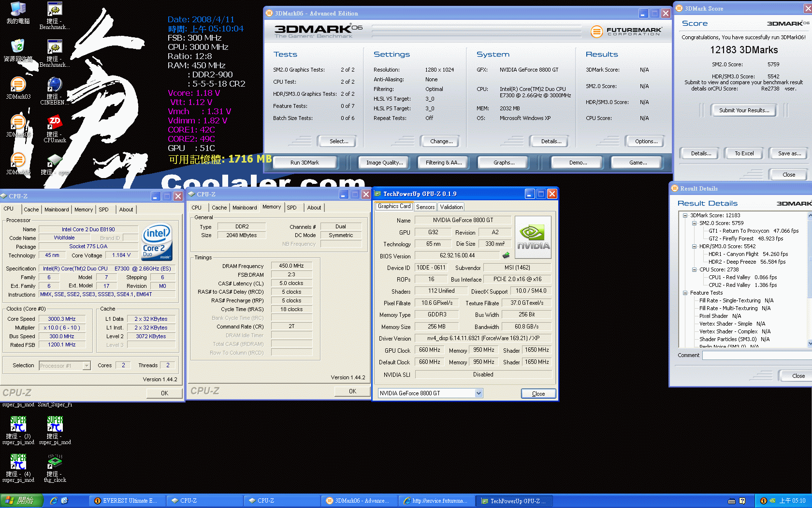Image resolution: width=812 pixels, height=508 pixels.
Task: Click the keyboard language bar icon
Action: [x=732, y=501]
